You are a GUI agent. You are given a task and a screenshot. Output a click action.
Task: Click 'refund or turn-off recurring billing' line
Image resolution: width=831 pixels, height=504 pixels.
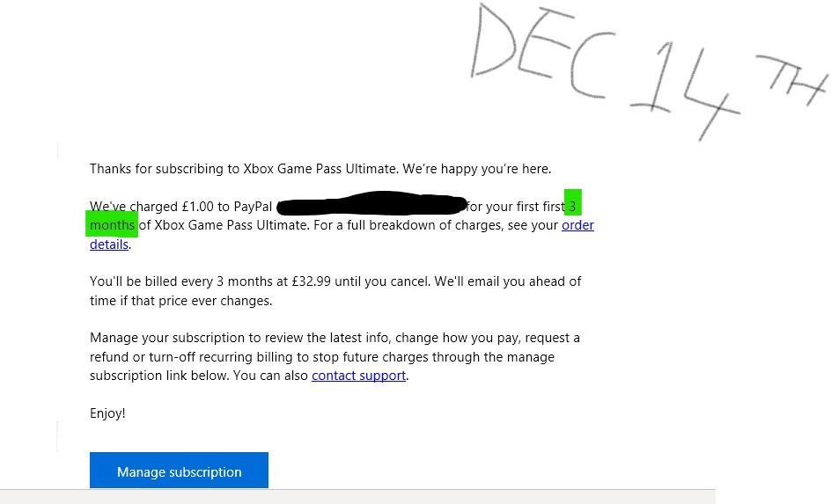tap(322, 357)
